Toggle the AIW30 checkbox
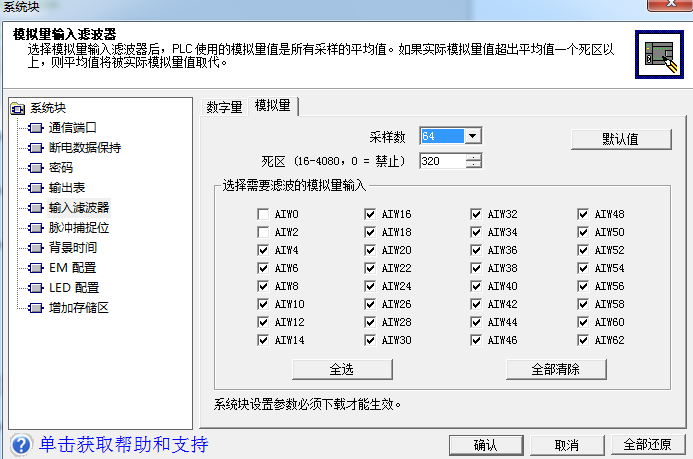Screen dimensions: 693x459 [370, 340]
